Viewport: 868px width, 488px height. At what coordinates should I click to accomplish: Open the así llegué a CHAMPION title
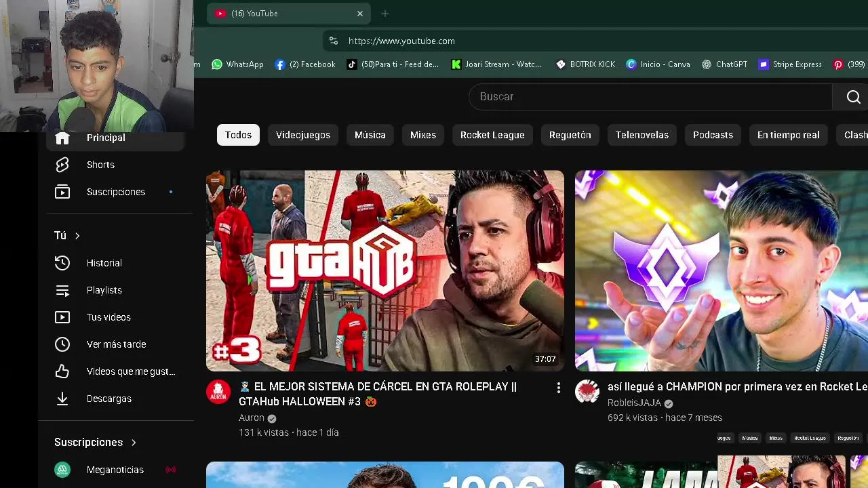(738, 386)
